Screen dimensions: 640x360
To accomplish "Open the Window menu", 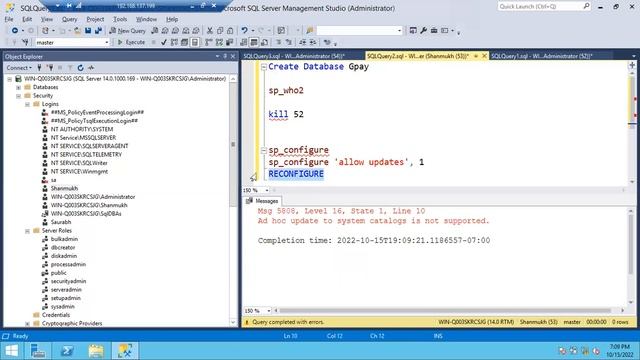I will (x=146, y=19).
